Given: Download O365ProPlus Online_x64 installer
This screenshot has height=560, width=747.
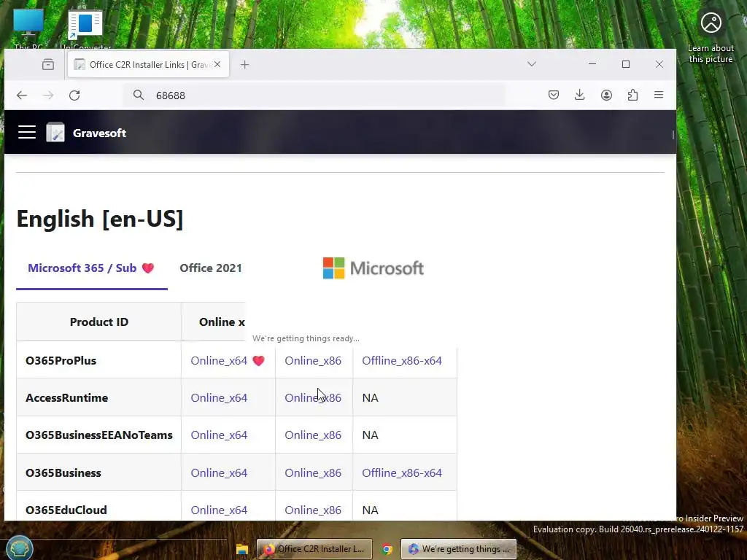Looking at the screenshot, I should click(x=219, y=360).
